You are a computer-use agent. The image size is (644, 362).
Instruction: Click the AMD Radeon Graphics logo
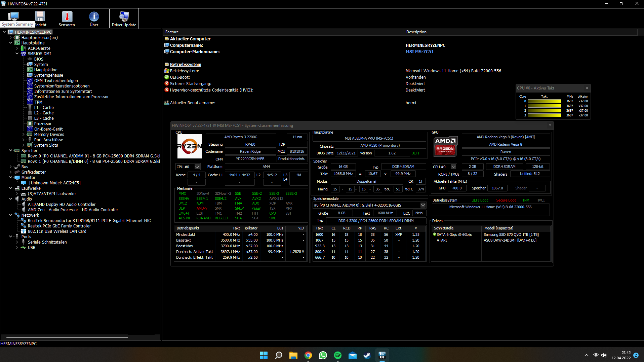pos(445,146)
